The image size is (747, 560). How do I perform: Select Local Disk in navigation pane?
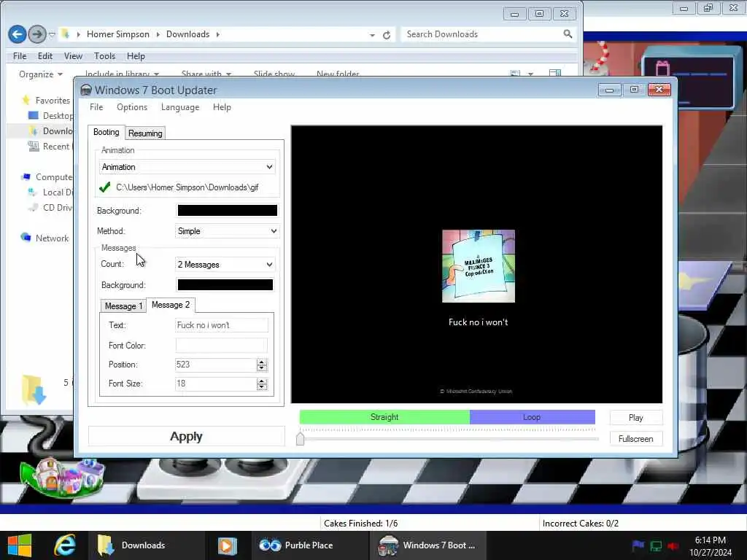point(51,192)
